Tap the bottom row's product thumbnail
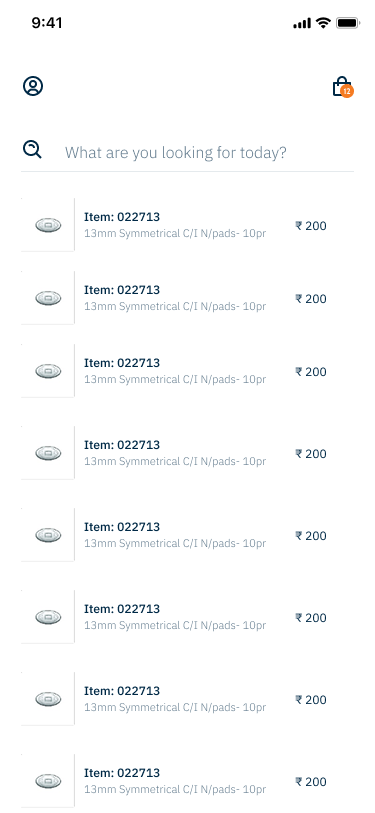 pyautogui.click(x=48, y=781)
